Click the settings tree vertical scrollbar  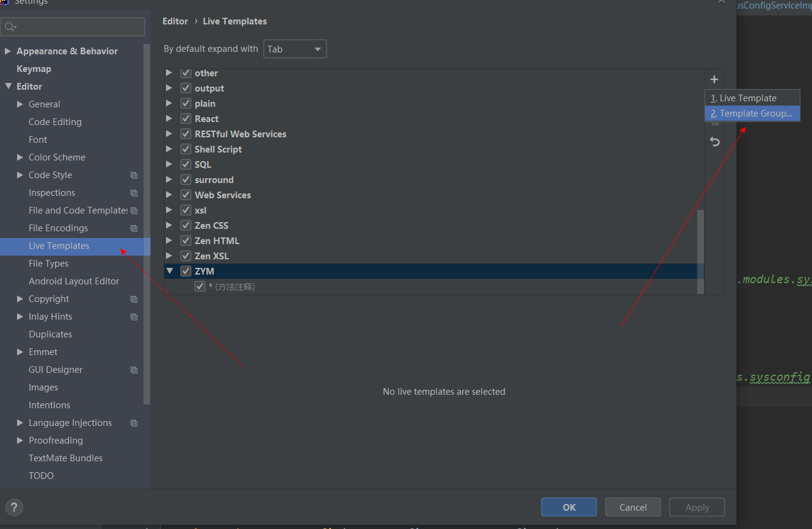point(147,223)
